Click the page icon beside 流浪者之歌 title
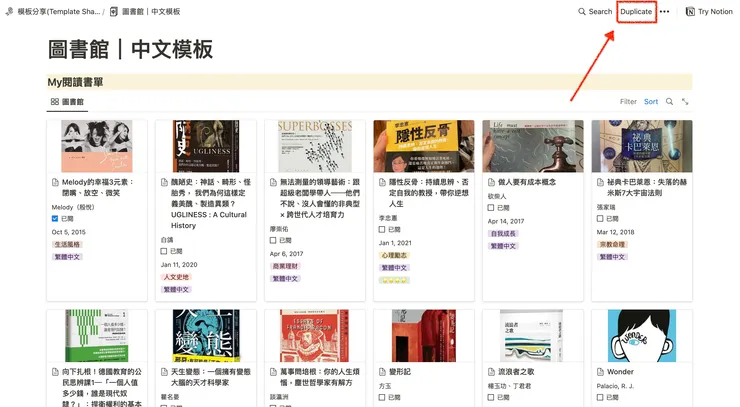Image resolution: width=740 pixels, height=407 pixels. [491, 372]
